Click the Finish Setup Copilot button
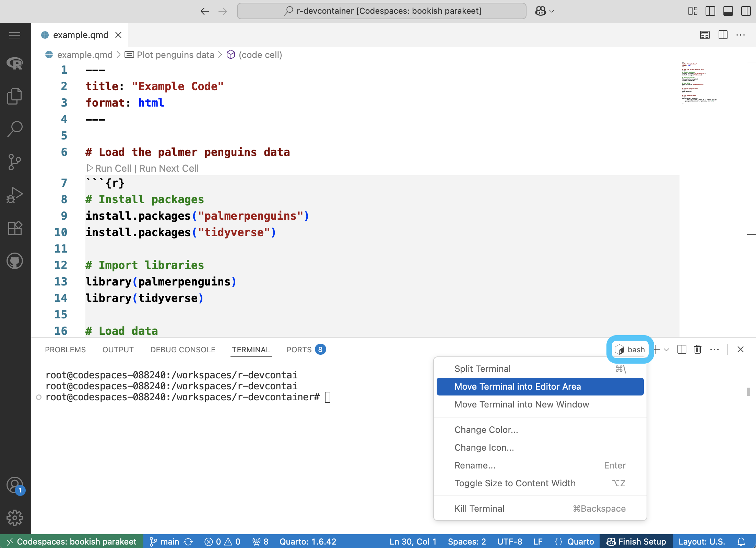Image resolution: width=756 pixels, height=548 pixels. pos(636,541)
